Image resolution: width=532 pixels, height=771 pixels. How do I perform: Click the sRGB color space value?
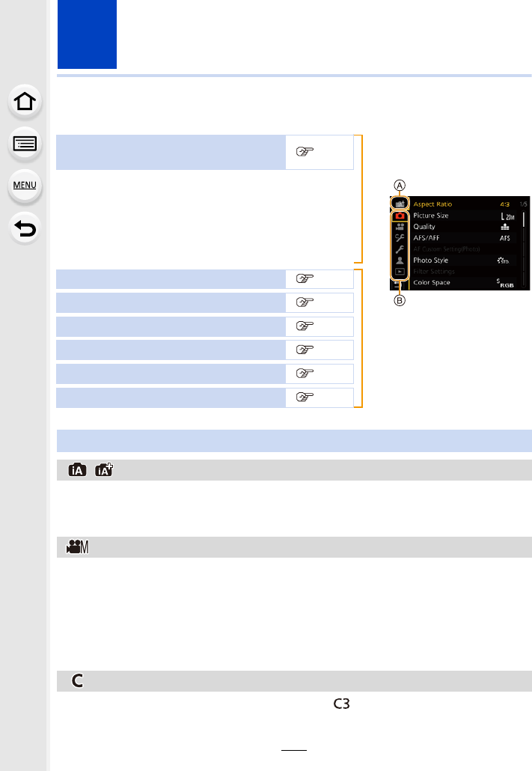[x=505, y=283]
